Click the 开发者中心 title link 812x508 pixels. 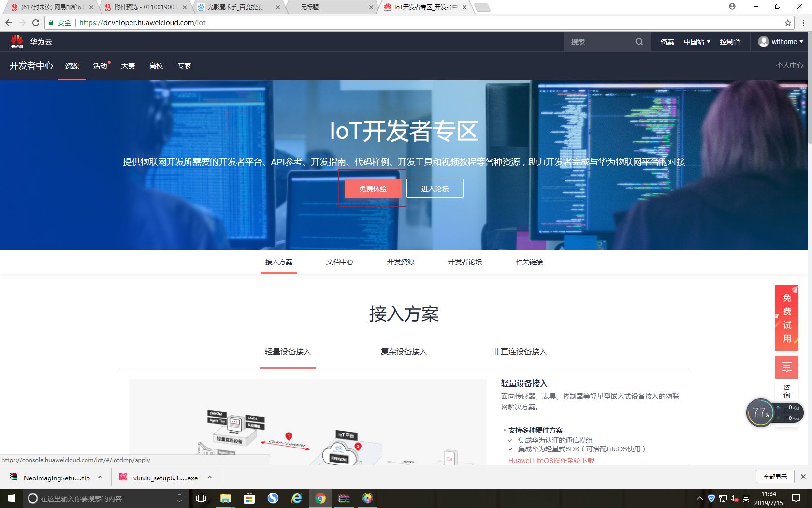point(31,66)
